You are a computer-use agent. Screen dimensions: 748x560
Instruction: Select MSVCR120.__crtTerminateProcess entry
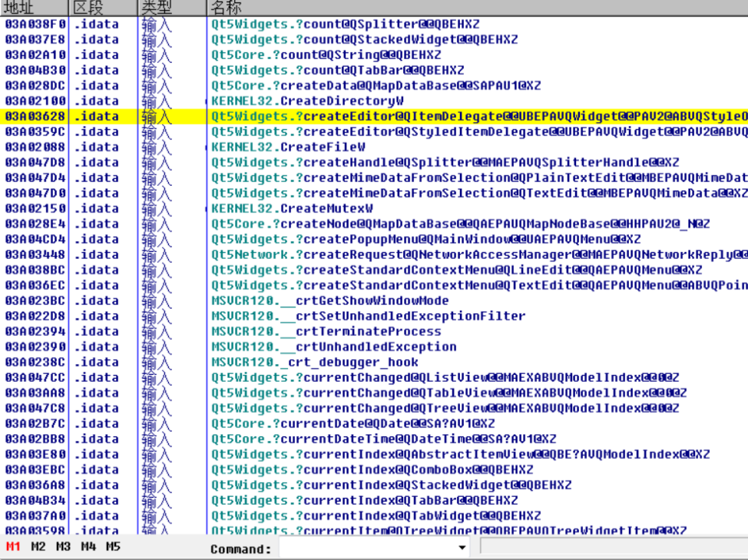click(x=326, y=331)
